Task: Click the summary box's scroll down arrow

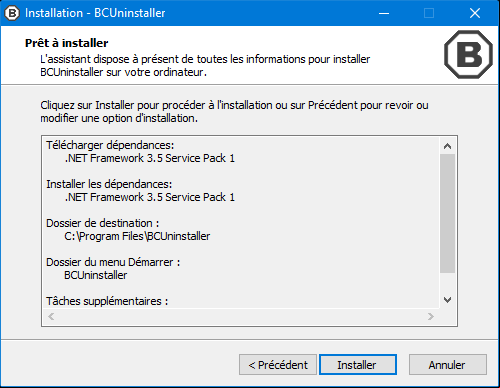Action: click(x=447, y=299)
